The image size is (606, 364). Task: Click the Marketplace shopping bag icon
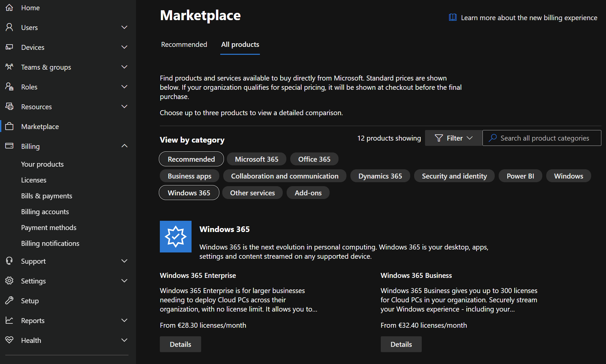pos(9,126)
